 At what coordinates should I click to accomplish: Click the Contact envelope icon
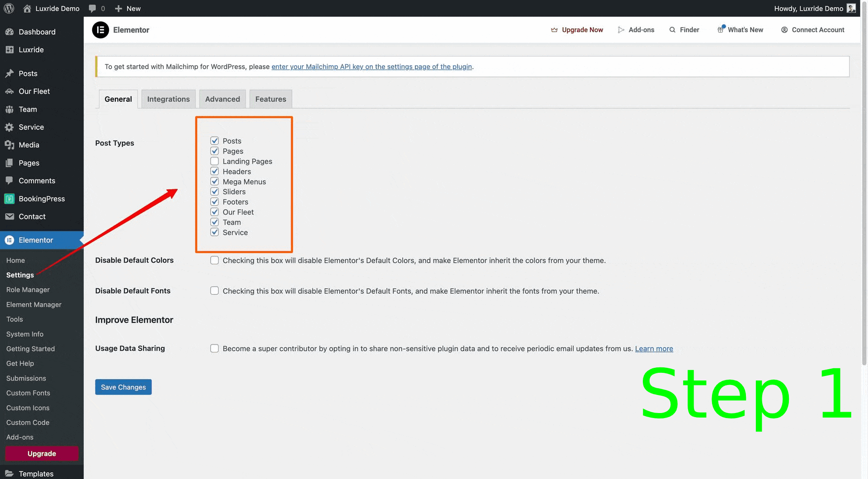pyautogui.click(x=9, y=216)
